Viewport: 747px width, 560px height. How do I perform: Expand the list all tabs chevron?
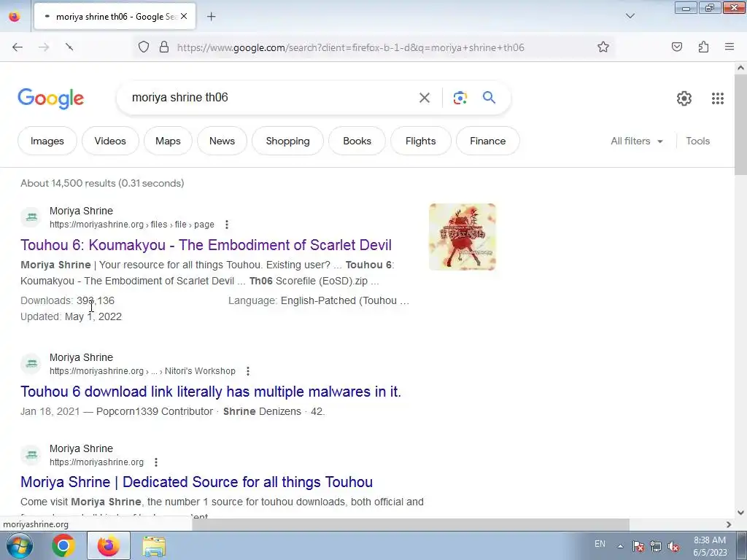click(x=630, y=17)
